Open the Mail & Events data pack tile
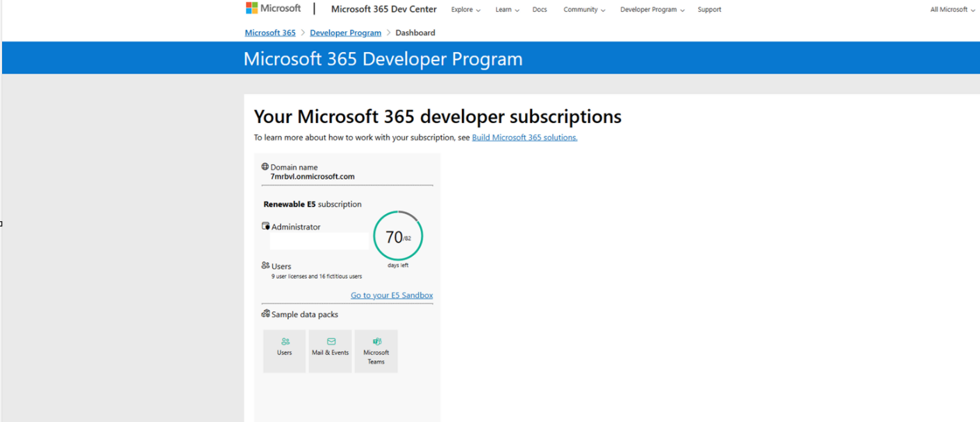980x422 pixels. pyautogui.click(x=330, y=351)
